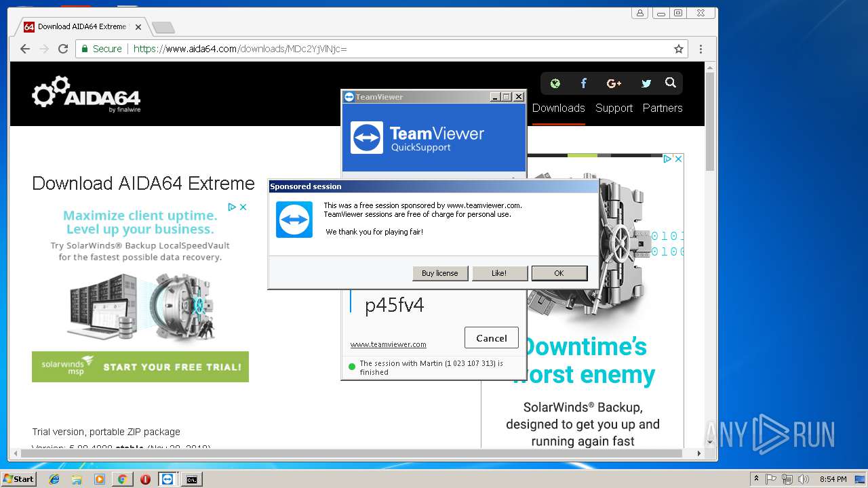Click Cancel in the TeamViewer QuickSupport window
Image resolution: width=868 pixels, height=488 pixels.
492,338
